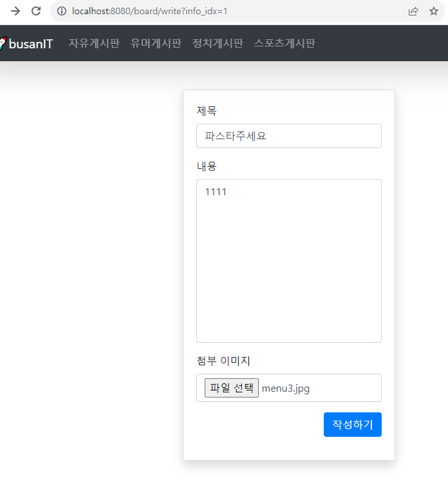The width and height of the screenshot is (448, 480).
Task: Click the browser forward arrow icon
Action: pos(15,12)
